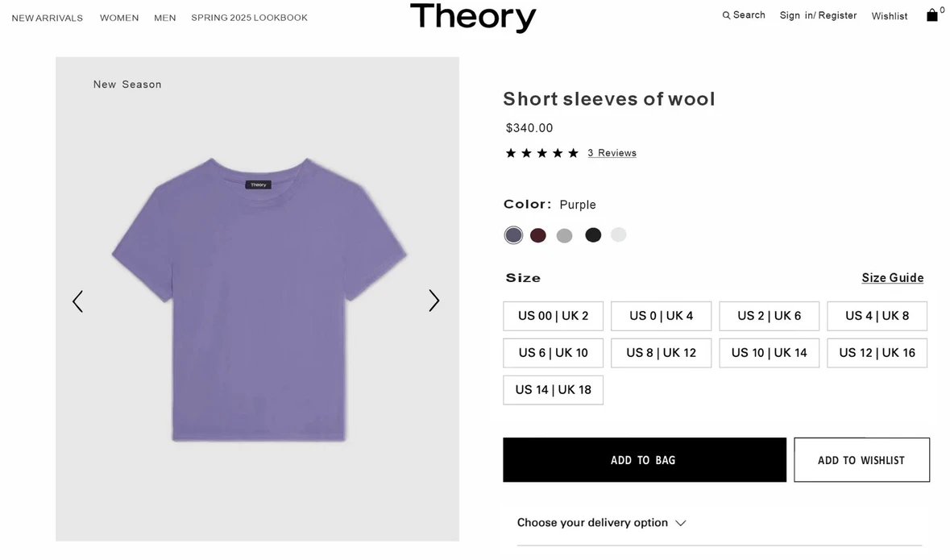Click the five-star rating

541,153
